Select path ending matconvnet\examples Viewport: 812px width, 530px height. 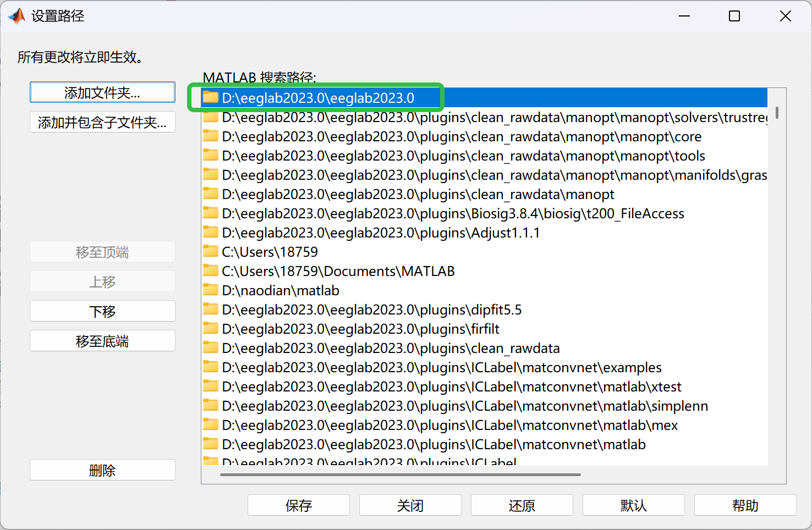point(485,367)
